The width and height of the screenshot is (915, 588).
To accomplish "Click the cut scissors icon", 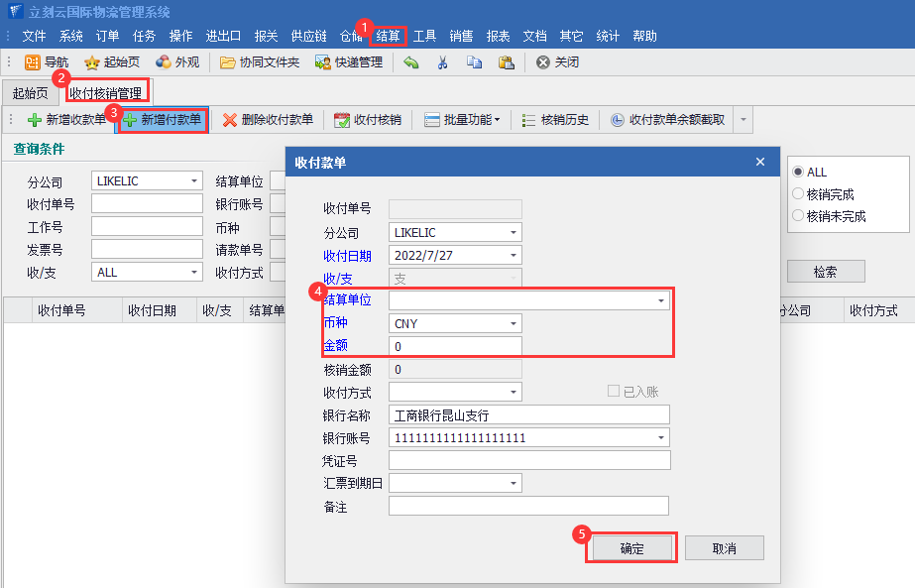I will coord(442,62).
